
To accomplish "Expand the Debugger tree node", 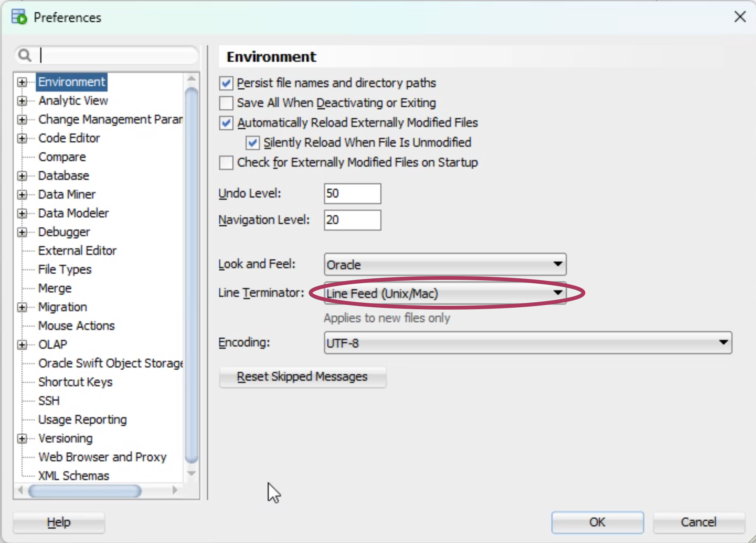I will click(x=22, y=232).
